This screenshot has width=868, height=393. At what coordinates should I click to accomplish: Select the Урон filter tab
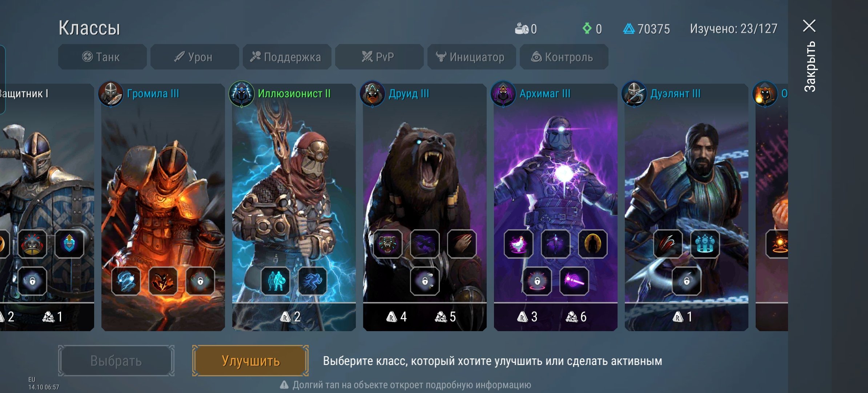(194, 57)
